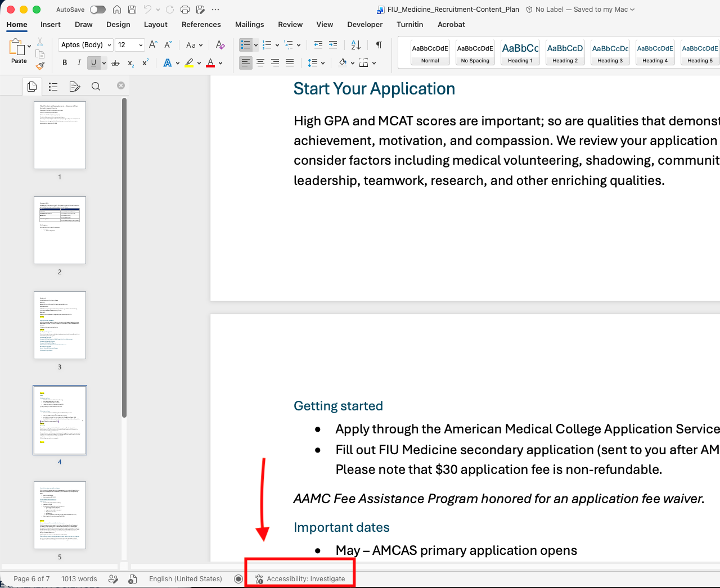Open the Layout tab
The width and height of the screenshot is (720, 588).
(156, 25)
